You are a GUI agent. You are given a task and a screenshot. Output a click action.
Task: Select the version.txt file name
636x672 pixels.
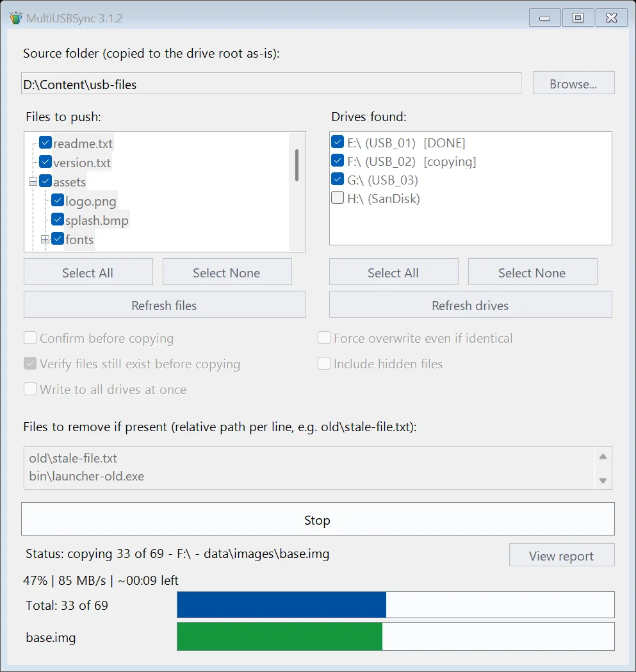pos(82,163)
